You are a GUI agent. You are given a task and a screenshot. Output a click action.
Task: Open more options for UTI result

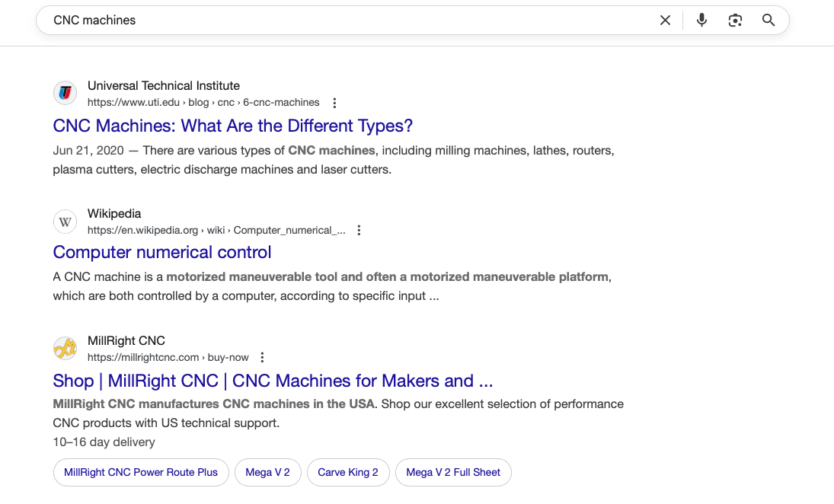(x=334, y=103)
